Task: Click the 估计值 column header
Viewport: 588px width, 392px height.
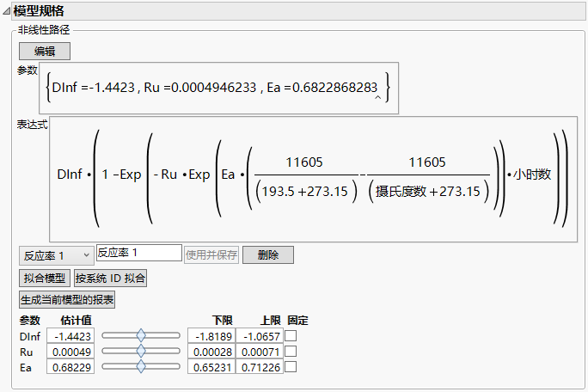Action: click(x=77, y=321)
